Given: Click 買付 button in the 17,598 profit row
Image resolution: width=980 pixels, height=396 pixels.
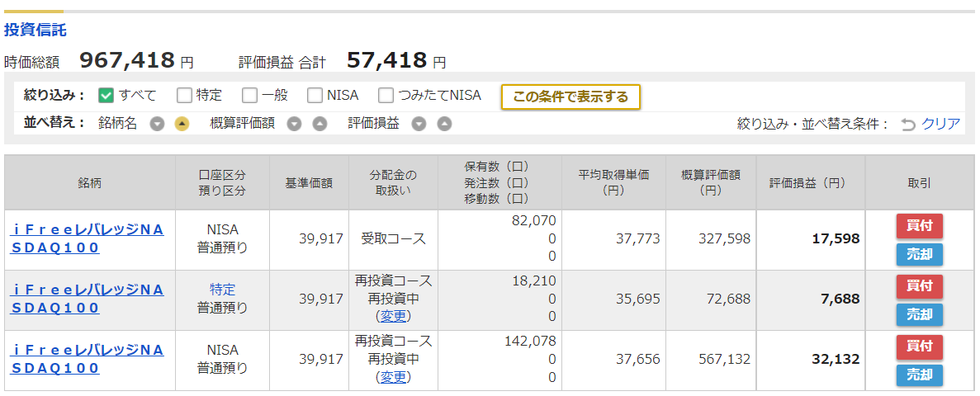Looking at the screenshot, I should pyautogui.click(x=920, y=226).
